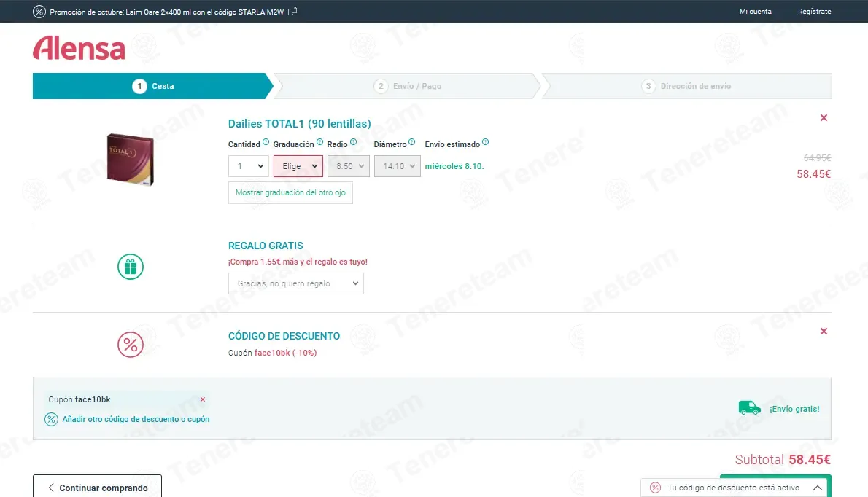Click the percent icon in promo banner
Viewport: 868px width, 497px height.
coord(39,12)
